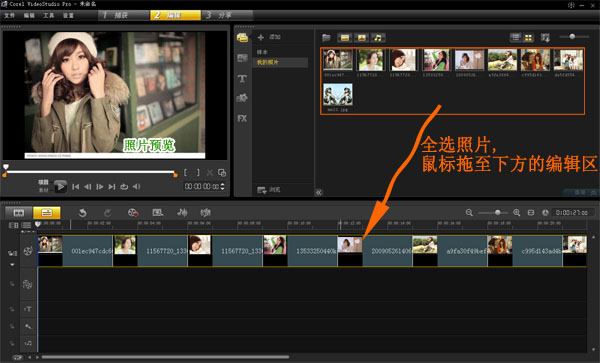Click the preview timecode stepper arrows
The height and width of the screenshot is (363, 600).
click(222, 186)
